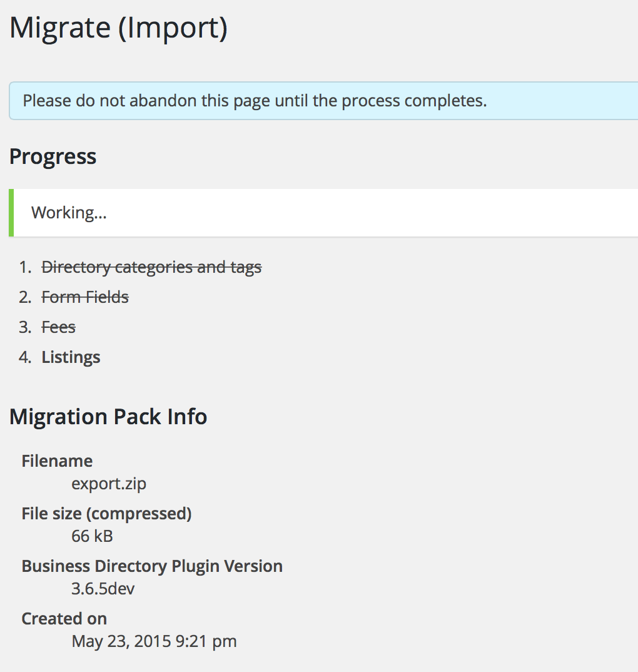This screenshot has height=672, width=638.
Task: Click Business Directory Plugin Version label
Action: (x=152, y=567)
